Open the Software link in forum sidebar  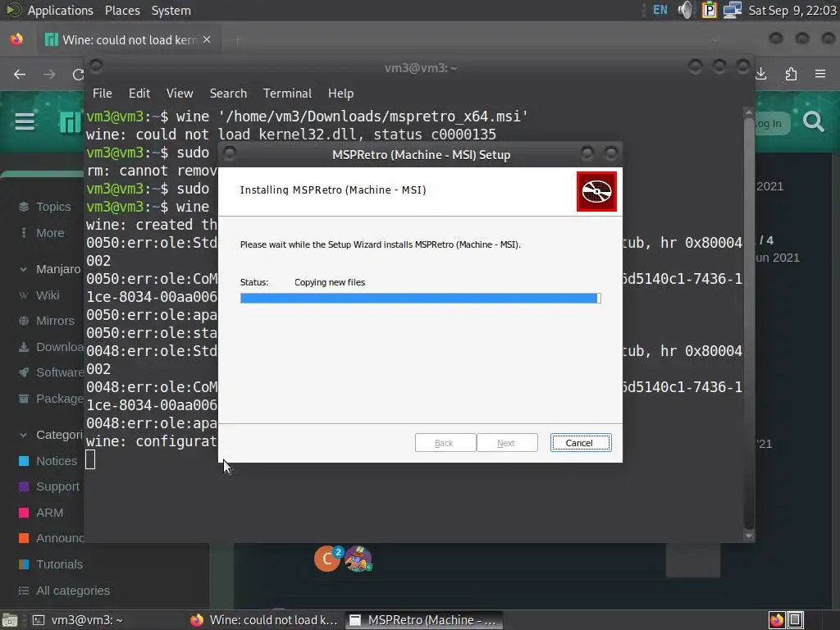point(52,372)
